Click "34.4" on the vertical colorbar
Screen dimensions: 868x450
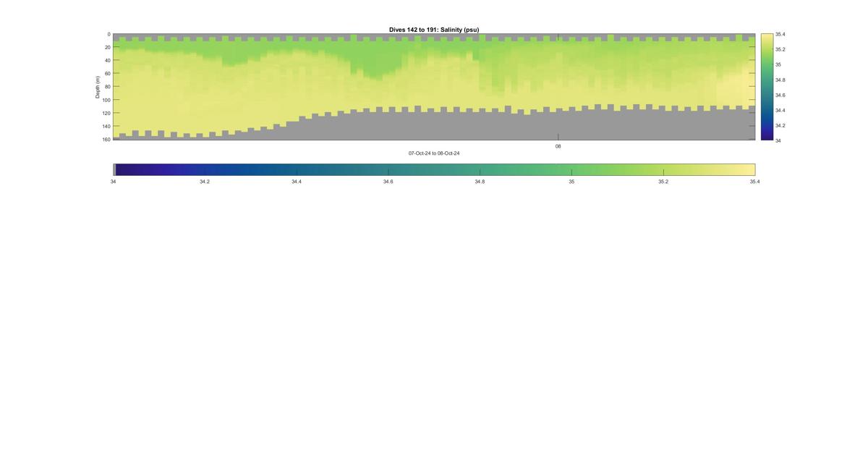coord(780,110)
